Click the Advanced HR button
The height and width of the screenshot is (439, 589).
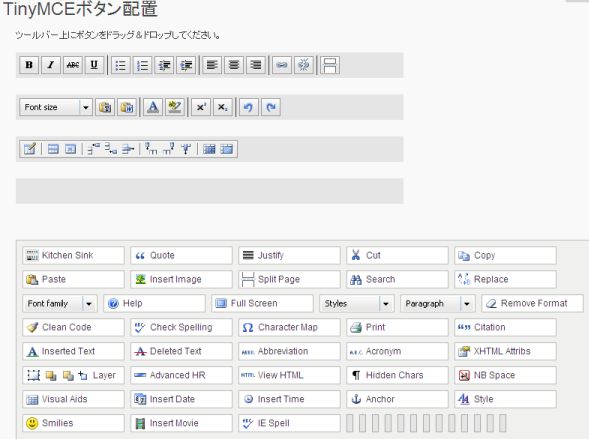[x=181, y=375]
